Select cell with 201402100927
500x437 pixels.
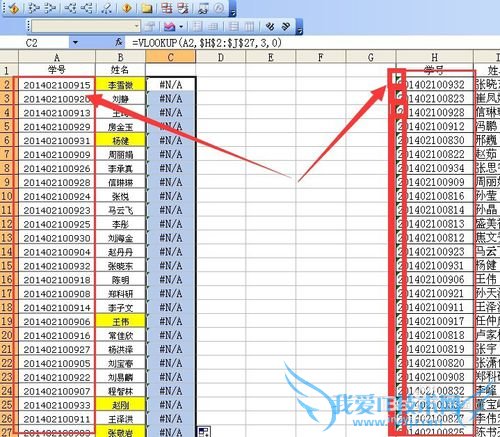tap(57, 349)
